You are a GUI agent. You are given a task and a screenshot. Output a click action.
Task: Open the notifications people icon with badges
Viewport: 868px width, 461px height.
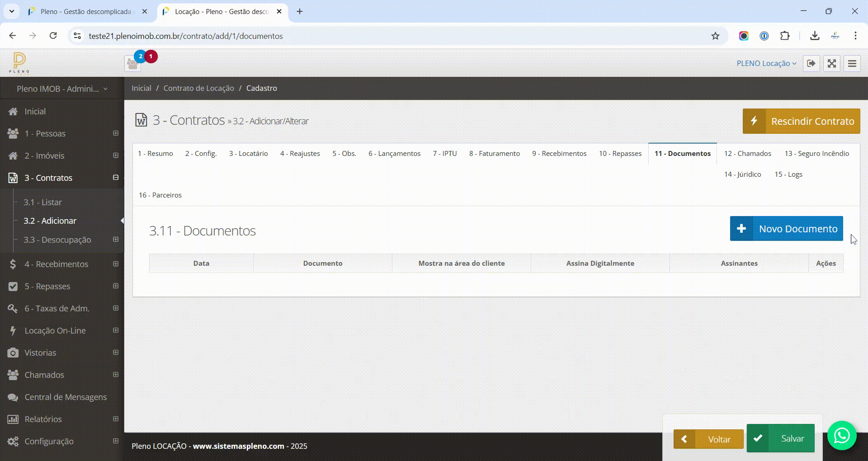132,64
